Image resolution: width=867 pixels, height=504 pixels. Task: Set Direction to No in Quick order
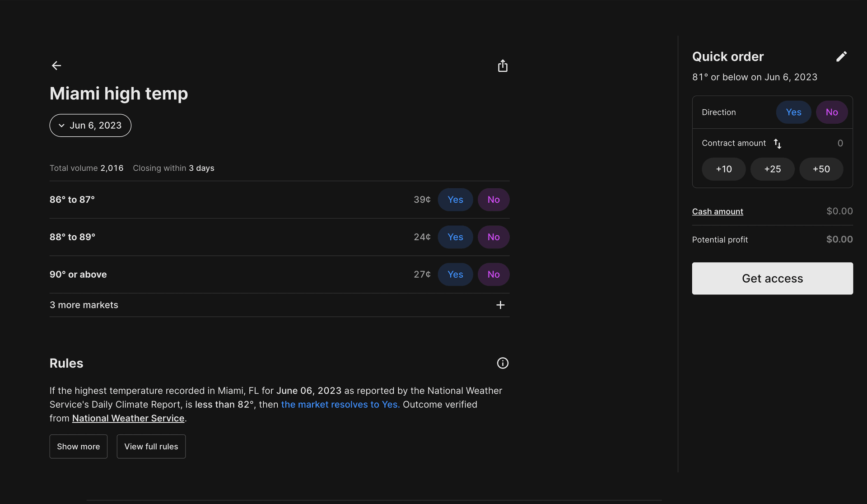(x=831, y=112)
